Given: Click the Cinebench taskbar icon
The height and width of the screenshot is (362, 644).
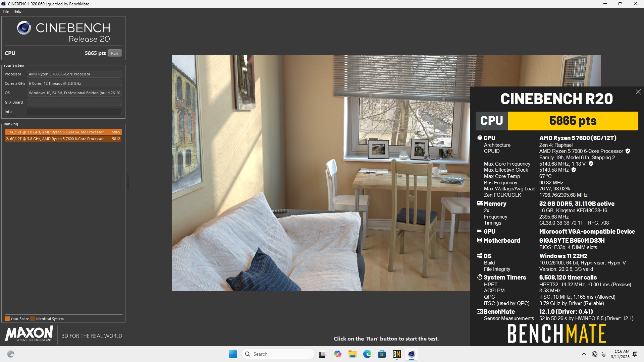Looking at the screenshot, I should (x=412, y=354).
